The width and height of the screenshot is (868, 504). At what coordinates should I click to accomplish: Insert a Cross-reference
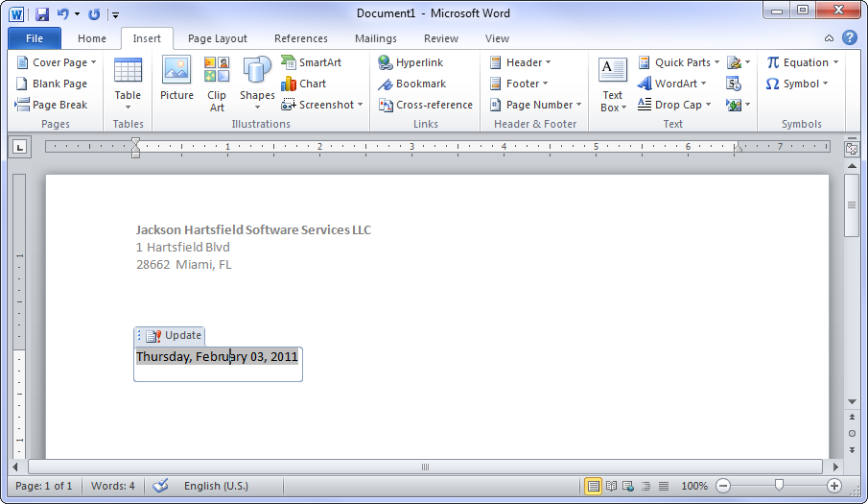[x=425, y=105]
